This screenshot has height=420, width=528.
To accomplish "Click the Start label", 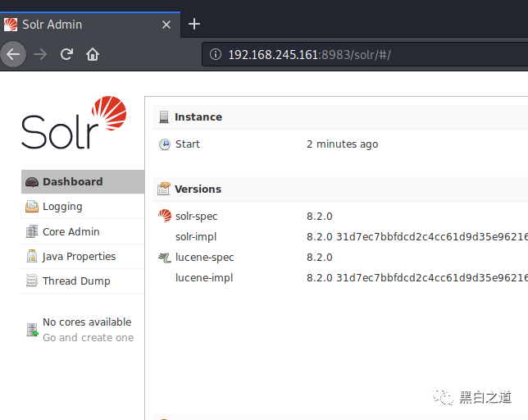I will pyautogui.click(x=188, y=144).
